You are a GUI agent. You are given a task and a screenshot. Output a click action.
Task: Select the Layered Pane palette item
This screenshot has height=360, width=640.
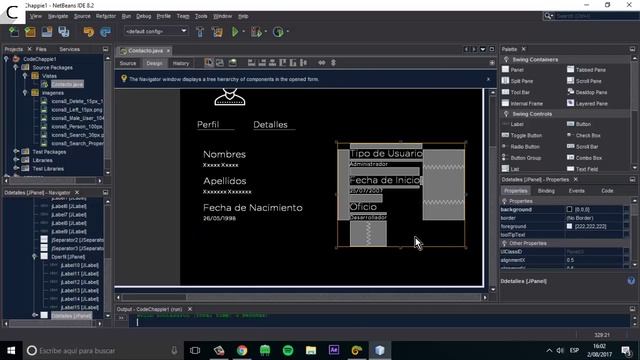[587, 104]
